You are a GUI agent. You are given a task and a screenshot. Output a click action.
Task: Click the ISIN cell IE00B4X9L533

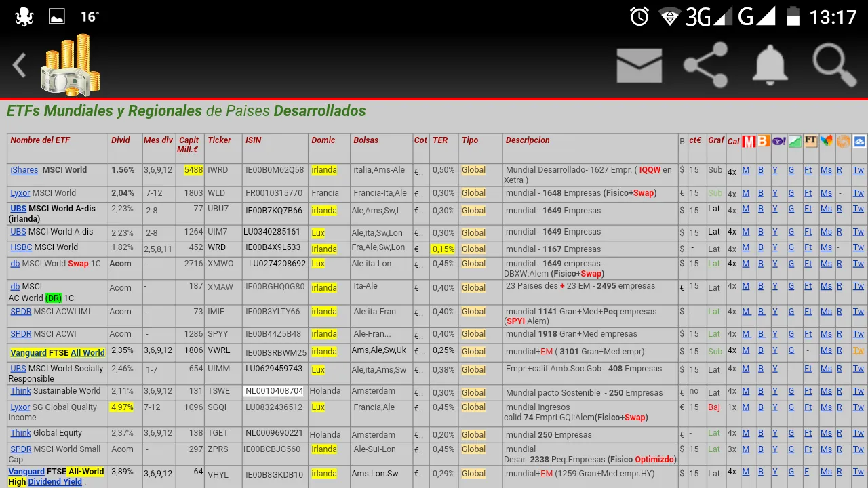pos(273,247)
